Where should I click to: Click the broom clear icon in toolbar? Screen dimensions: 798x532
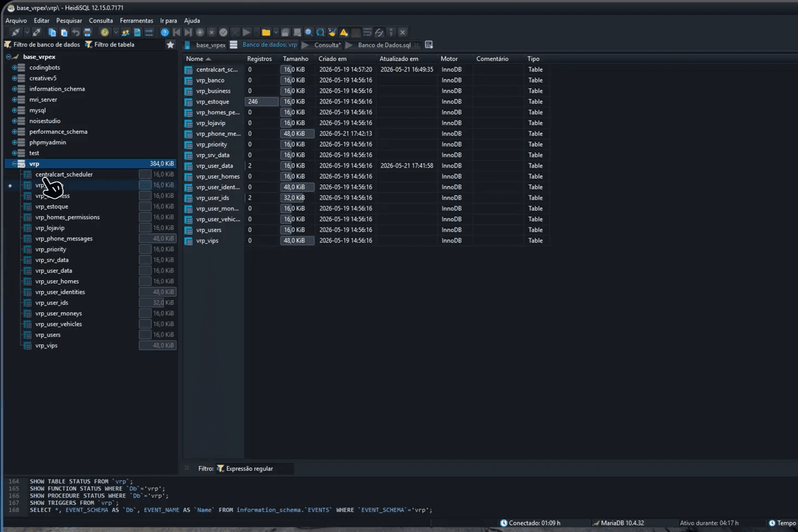[332, 32]
